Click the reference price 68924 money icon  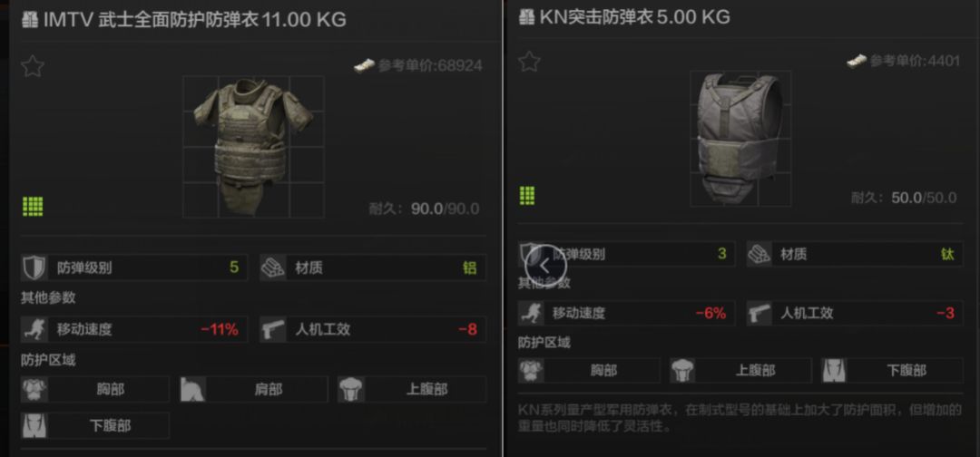pyautogui.click(x=364, y=65)
